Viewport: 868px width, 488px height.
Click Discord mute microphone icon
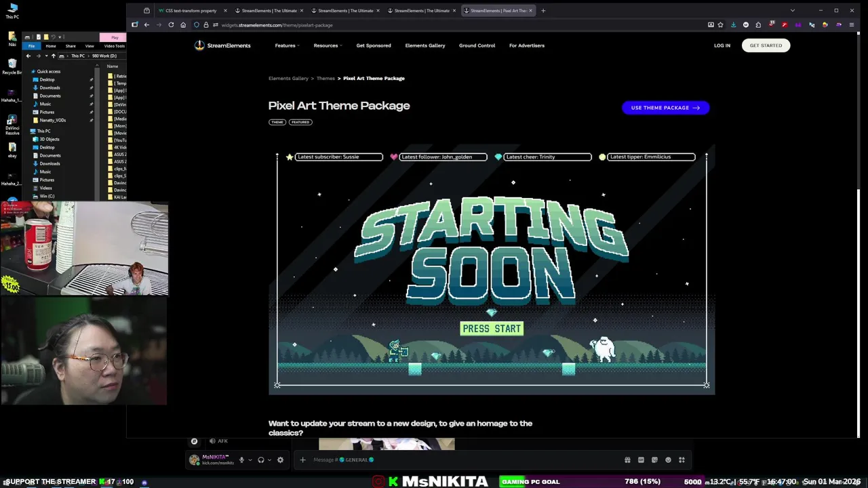coord(241,460)
